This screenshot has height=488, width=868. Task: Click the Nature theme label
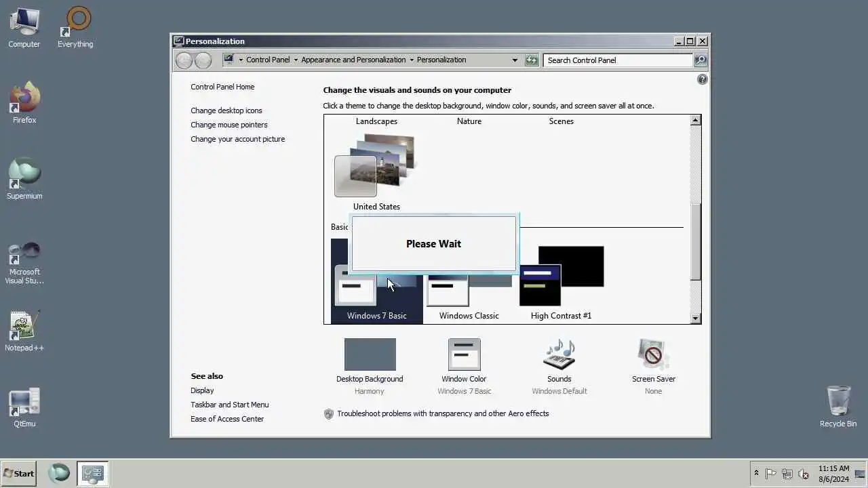[x=469, y=121]
